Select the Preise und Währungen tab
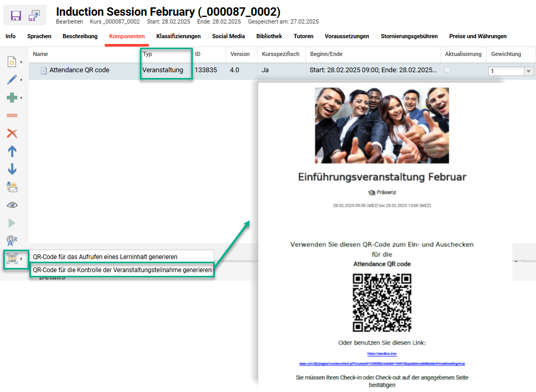The image size is (536, 392). click(x=478, y=36)
